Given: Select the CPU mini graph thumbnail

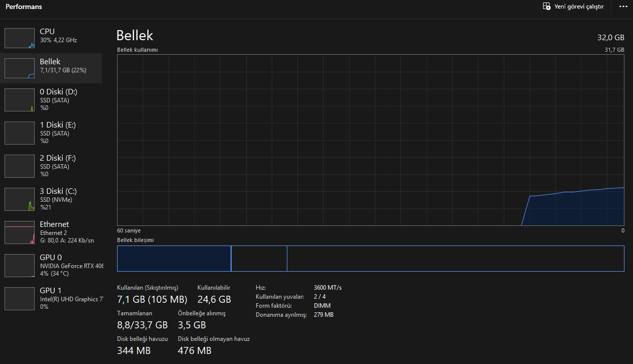Looking at the screenshot, I should [20, 38].
